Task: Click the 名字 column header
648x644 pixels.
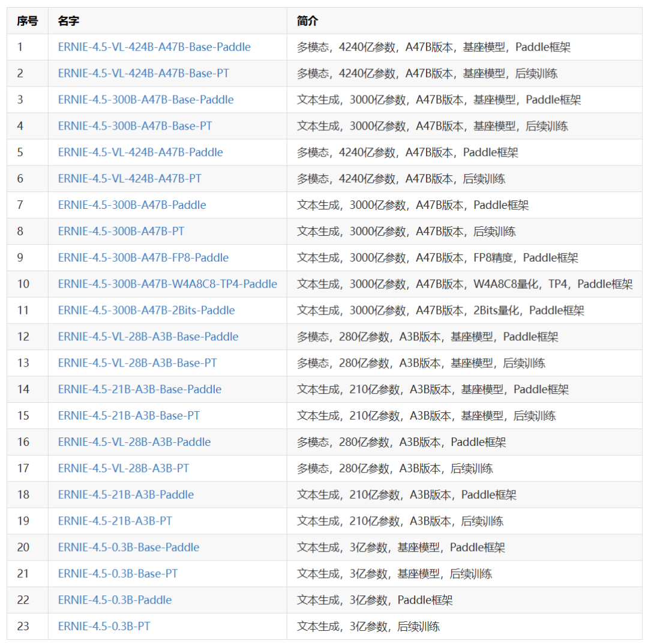Action: pyautogui.click(x=167, y=20)
